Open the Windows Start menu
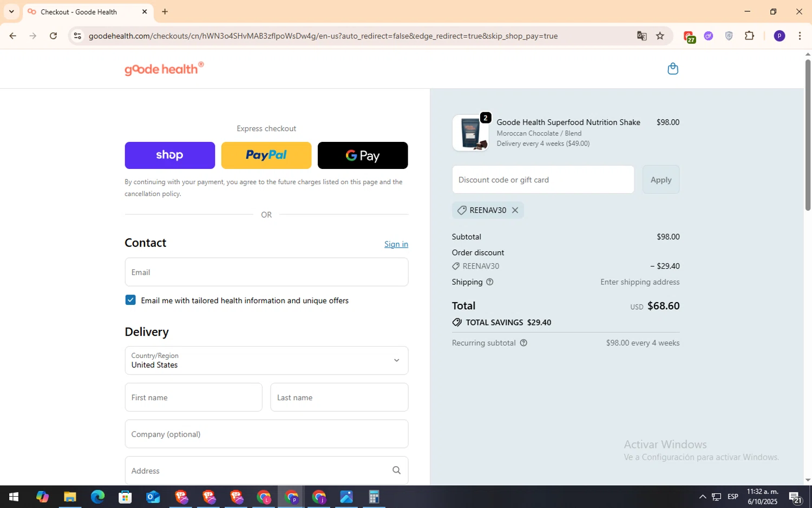 pyautogui.click(x=14, y=497)
